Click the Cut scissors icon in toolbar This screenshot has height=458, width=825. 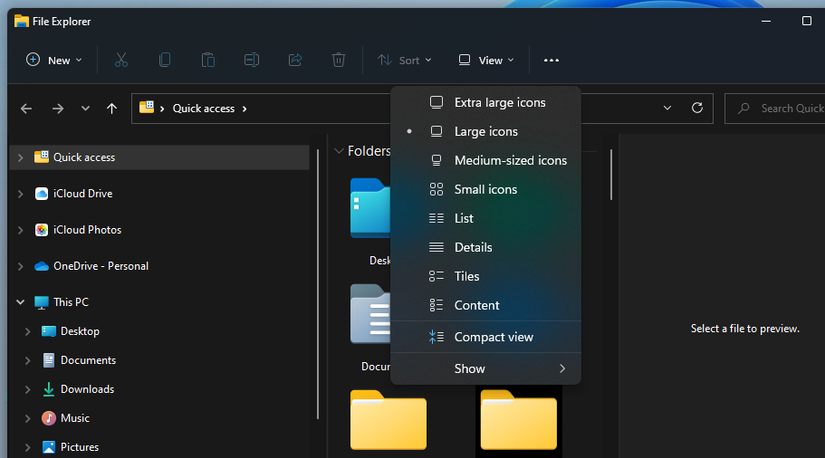point(121,60)
